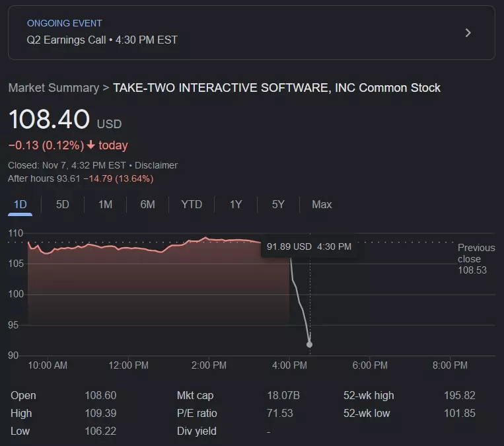Viewport: 504px width, 446px height.
Task: Click the red down arrow icon
Action: (x=91, y=145)
